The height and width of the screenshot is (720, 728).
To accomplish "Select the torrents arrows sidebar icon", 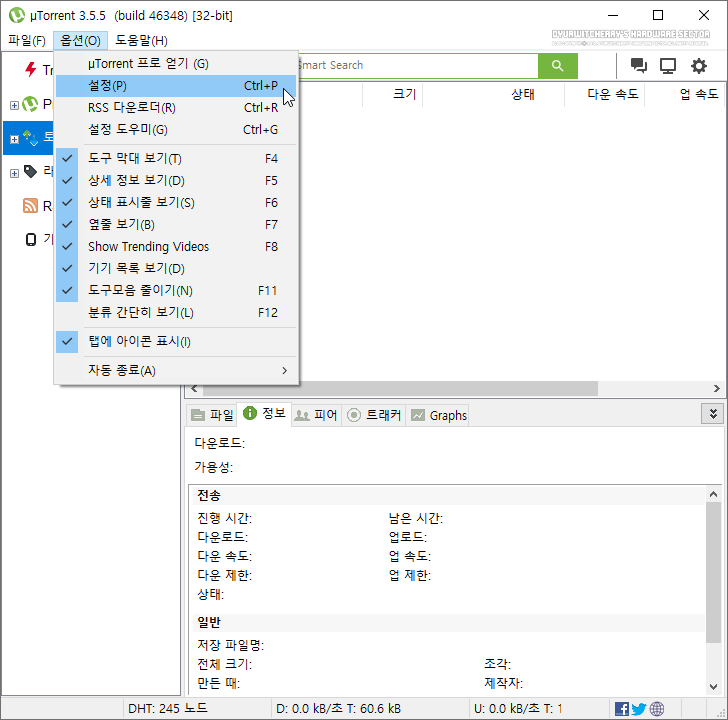I will click(x=31, y=138).
